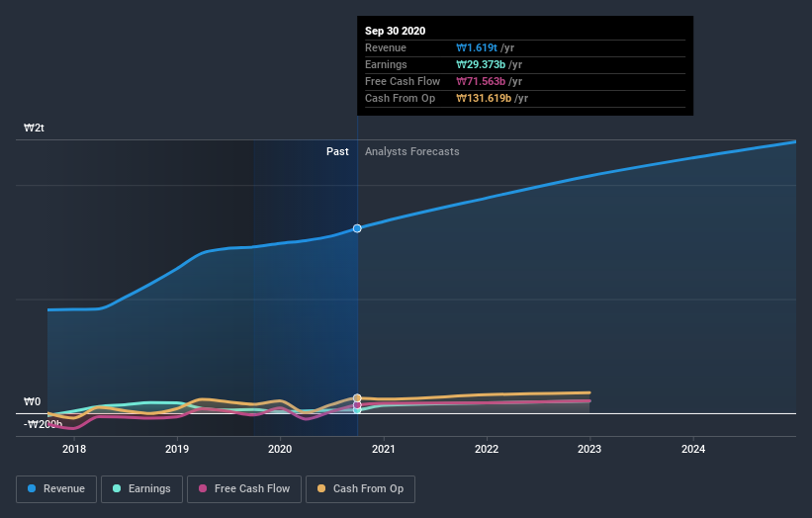Click the Analysts Forecasts label

pos(412,151)
